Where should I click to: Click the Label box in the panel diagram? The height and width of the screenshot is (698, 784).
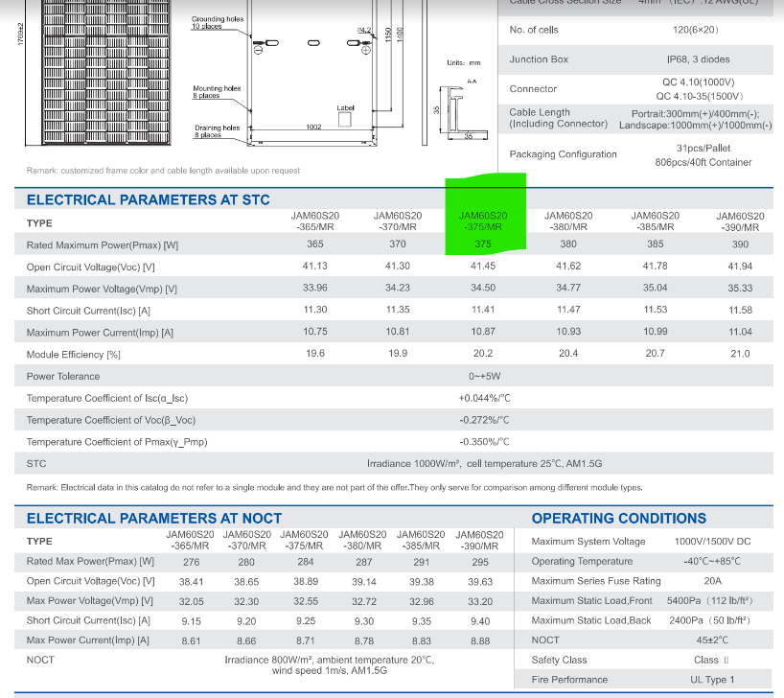tap(346, 119)
